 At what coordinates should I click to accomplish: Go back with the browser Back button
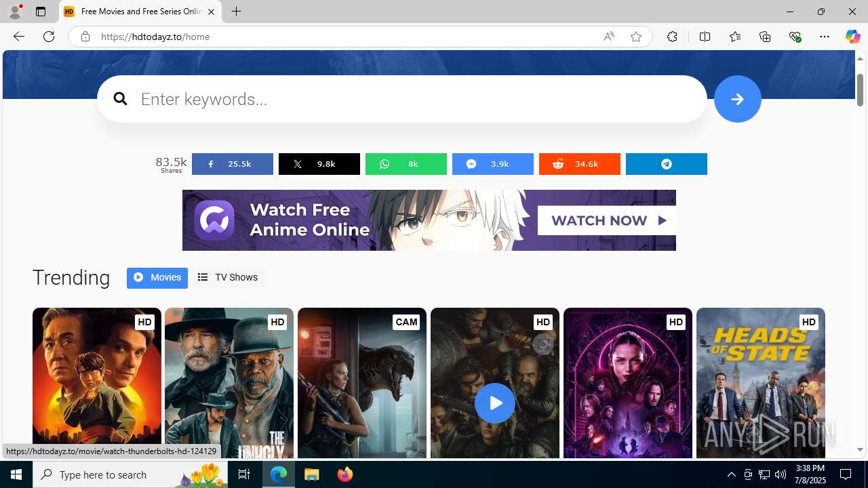click(18, 37)
